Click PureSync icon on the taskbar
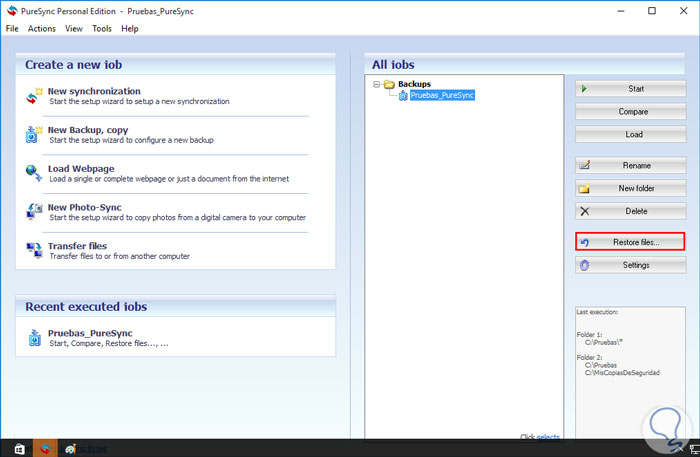 (x=45, y=449)
